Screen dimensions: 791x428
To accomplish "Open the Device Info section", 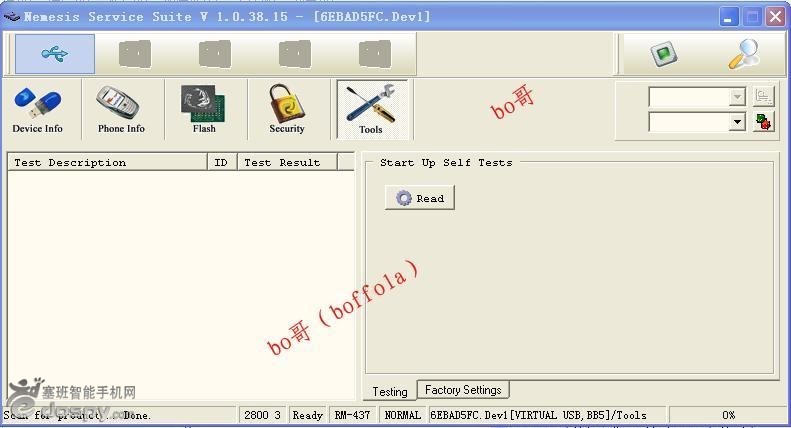I will tap(38, 110).
